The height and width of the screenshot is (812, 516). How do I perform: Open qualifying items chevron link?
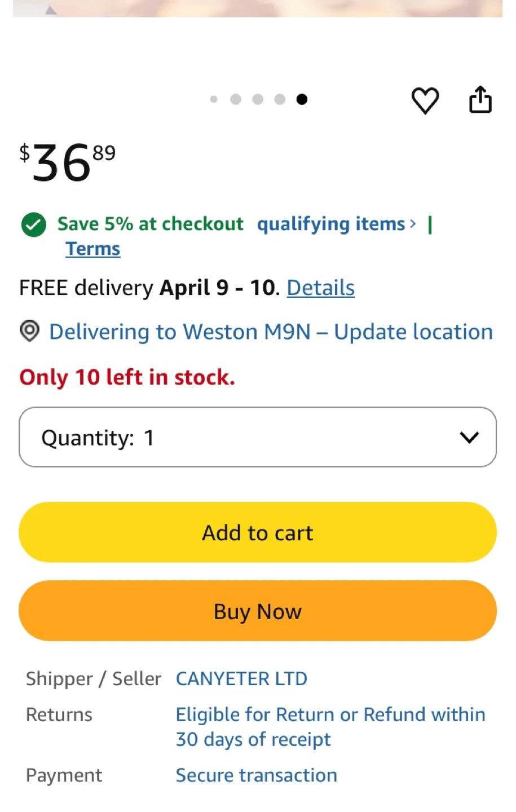[336, 224]
